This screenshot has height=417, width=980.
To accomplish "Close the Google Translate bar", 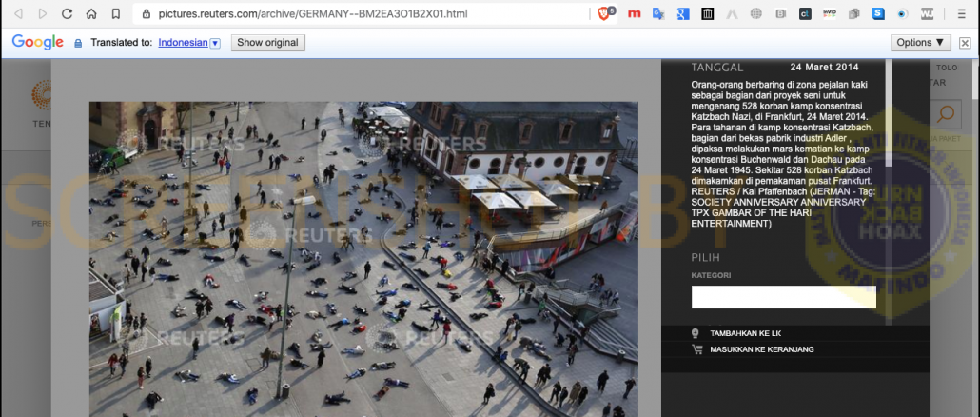I will tap(965, 43).
